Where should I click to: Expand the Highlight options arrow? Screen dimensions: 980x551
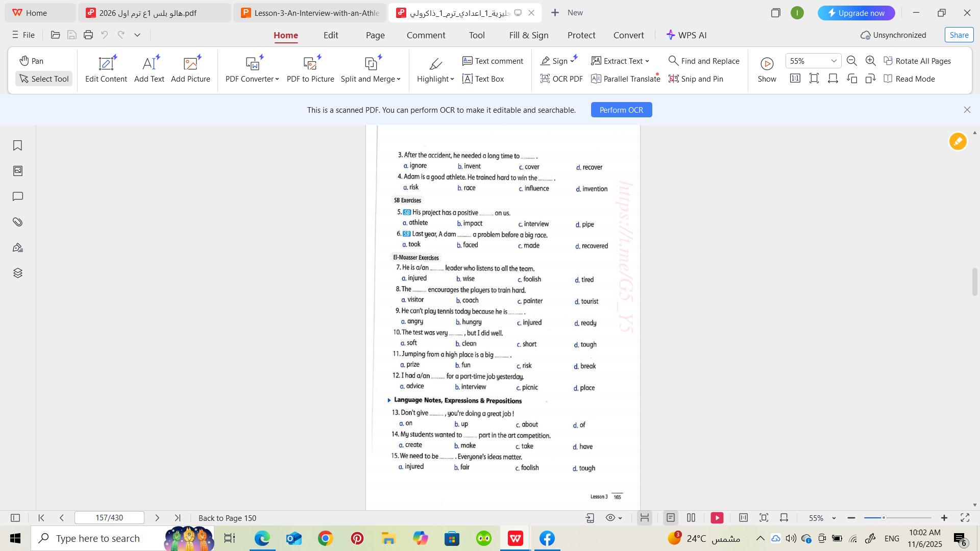point(452,79)
